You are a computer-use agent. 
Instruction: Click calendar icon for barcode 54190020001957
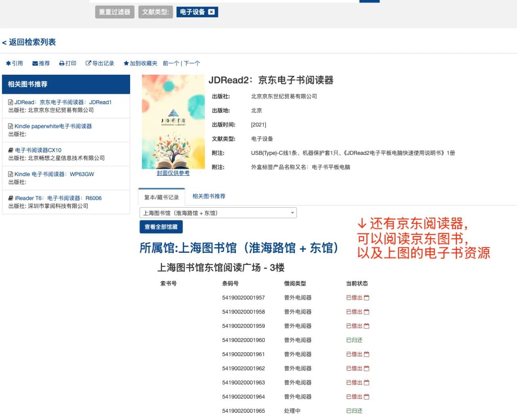point(367,298)
